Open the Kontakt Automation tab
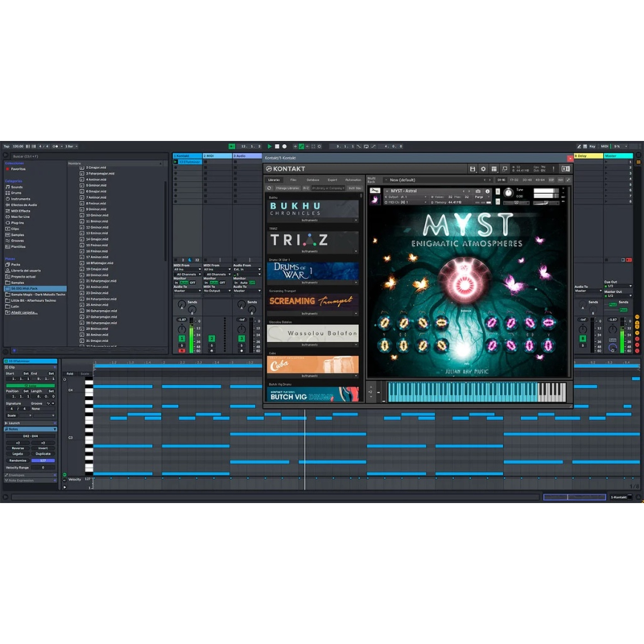Screen dimensions: 644x644 353,180
